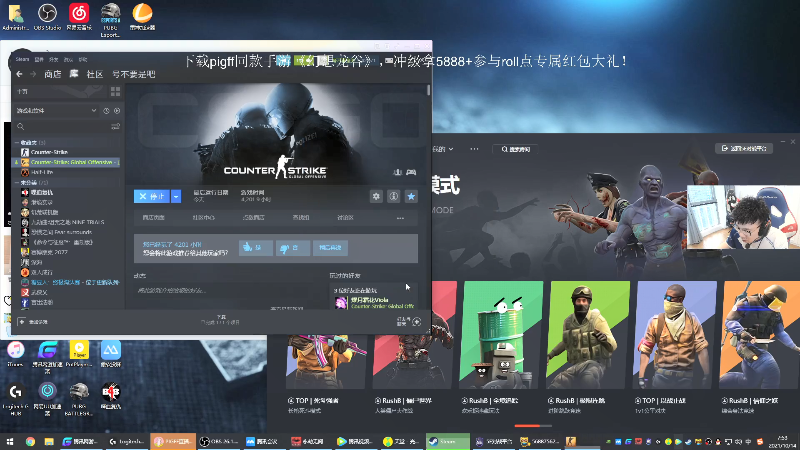This screenshot has height=450, width=800.
Task: Open downloads status in Steam footer
Action: (x=220, y=320)
